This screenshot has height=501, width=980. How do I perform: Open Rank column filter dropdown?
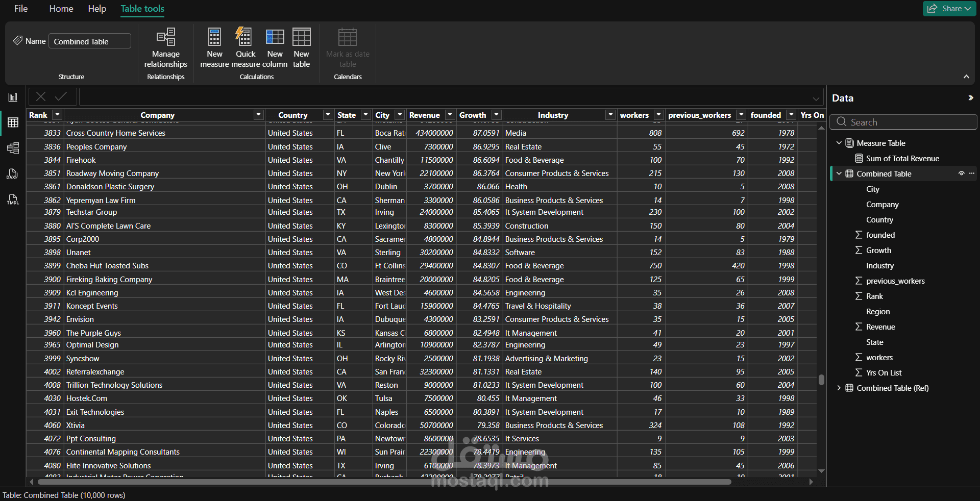57,115
